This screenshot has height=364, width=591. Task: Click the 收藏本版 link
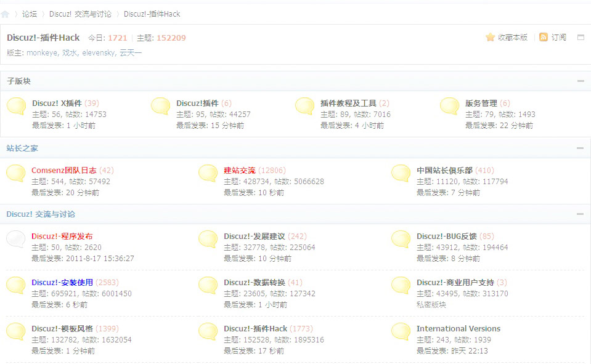[x=513, y=38]
